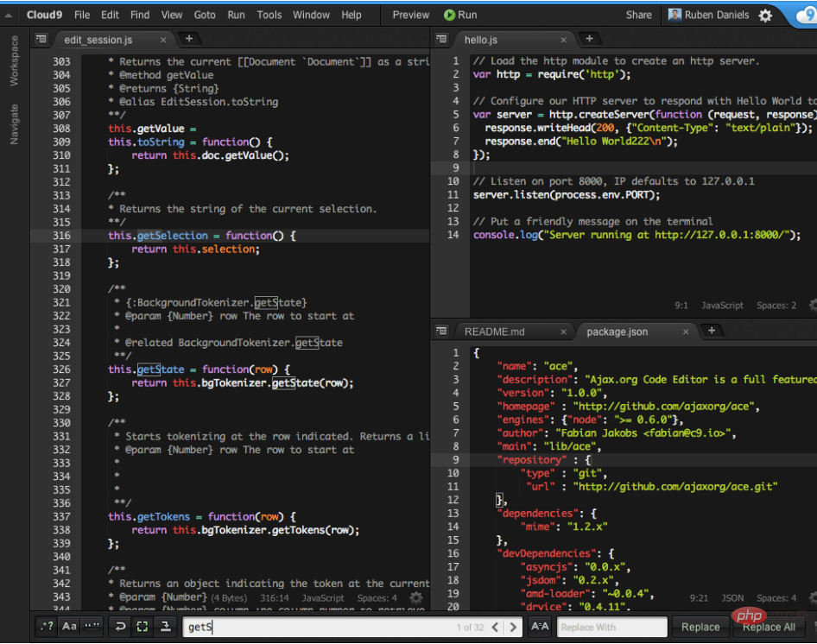This screenshot has width=817, height=644.
Task: Click the Replace button
Action: [700, 627]
